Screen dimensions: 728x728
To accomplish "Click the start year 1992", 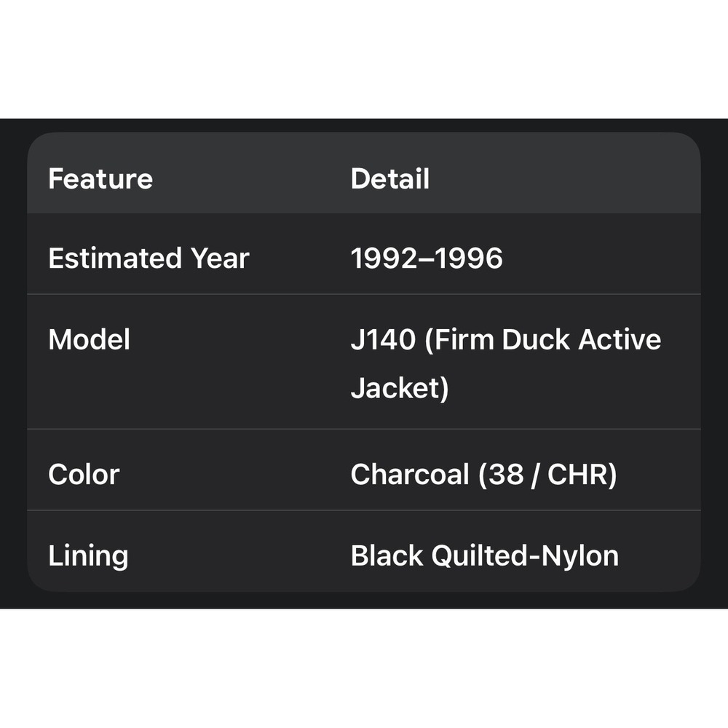I will (385, 258).
